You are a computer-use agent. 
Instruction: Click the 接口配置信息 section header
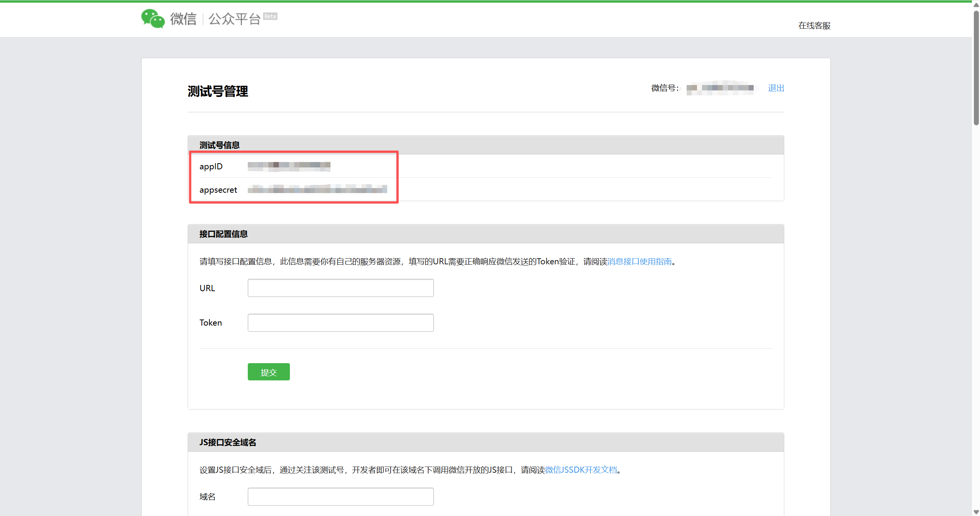pos(223,234)
